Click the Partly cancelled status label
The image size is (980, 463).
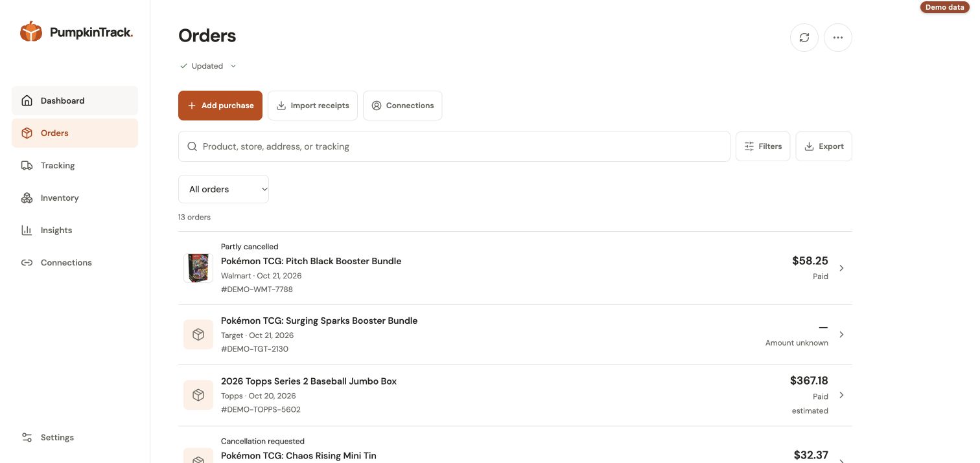pyautogui.click(x=250, y=247)
